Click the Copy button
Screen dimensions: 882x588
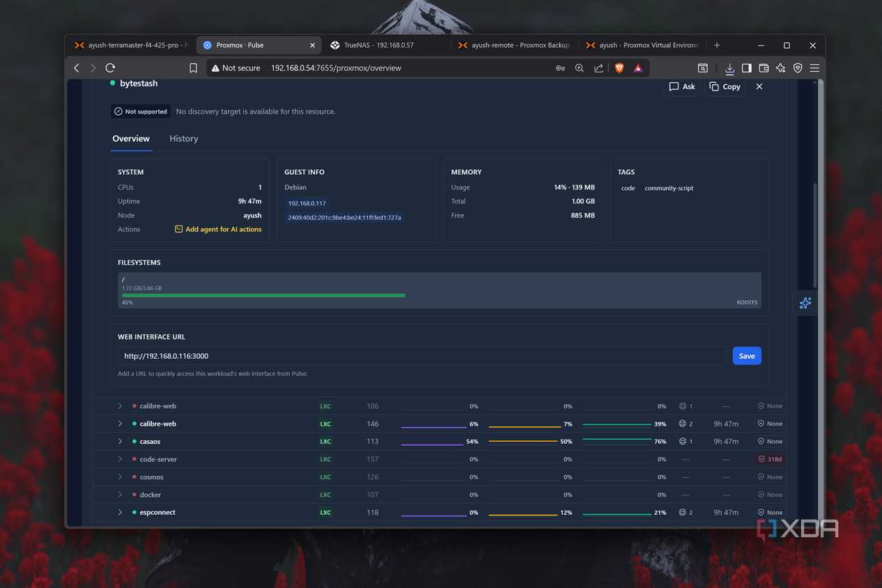[725, 86]
